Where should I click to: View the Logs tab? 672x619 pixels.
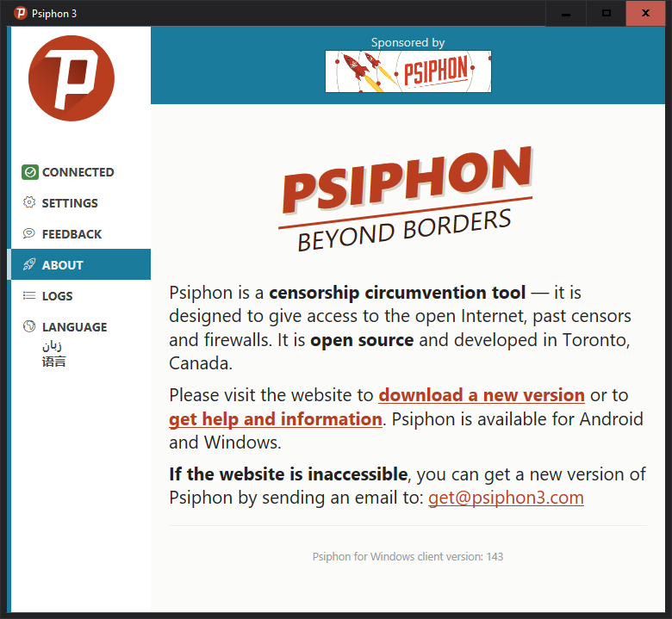81,295
